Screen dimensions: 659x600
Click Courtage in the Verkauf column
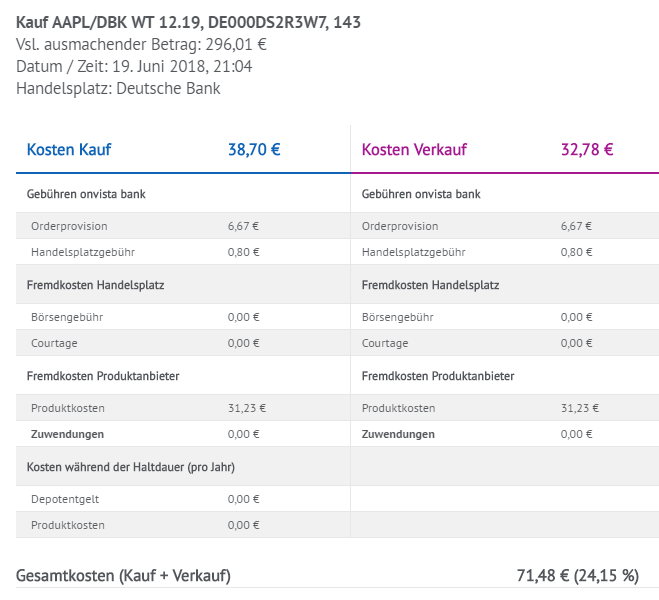385,343
